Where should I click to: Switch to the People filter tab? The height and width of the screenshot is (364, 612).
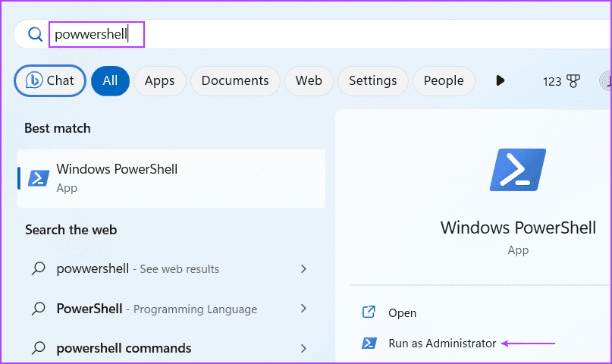444,80
